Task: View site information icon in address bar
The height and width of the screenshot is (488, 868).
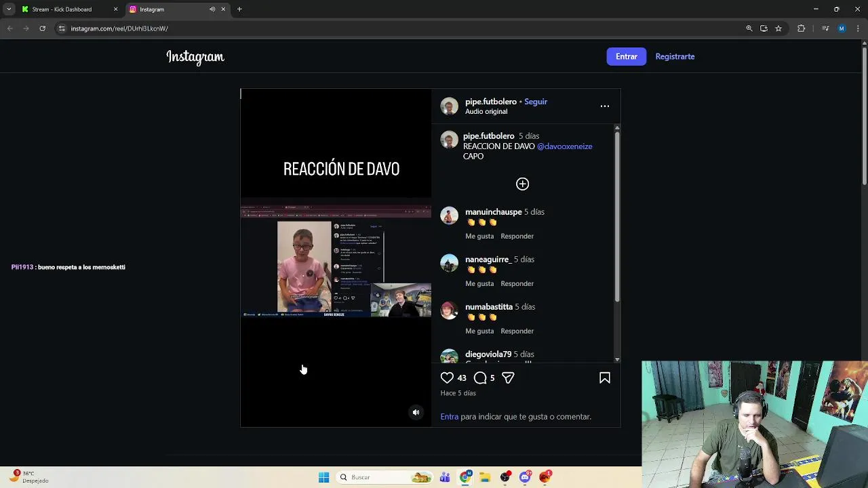Action: point(61,28)
